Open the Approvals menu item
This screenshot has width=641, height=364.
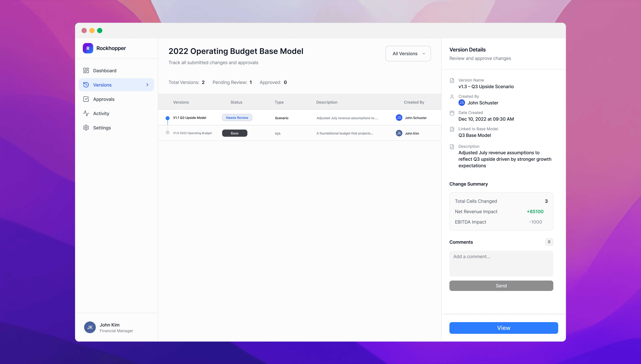coord(104,99)
